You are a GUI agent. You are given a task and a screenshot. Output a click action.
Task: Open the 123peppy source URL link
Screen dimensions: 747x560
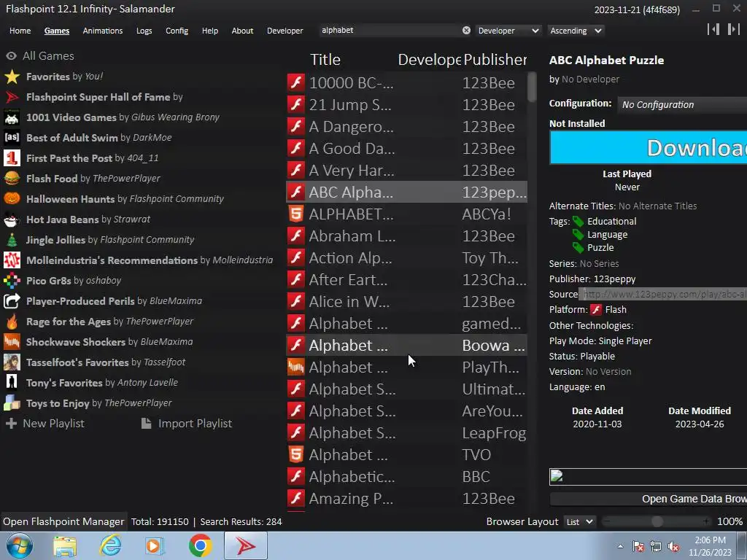tap(663, 295)
